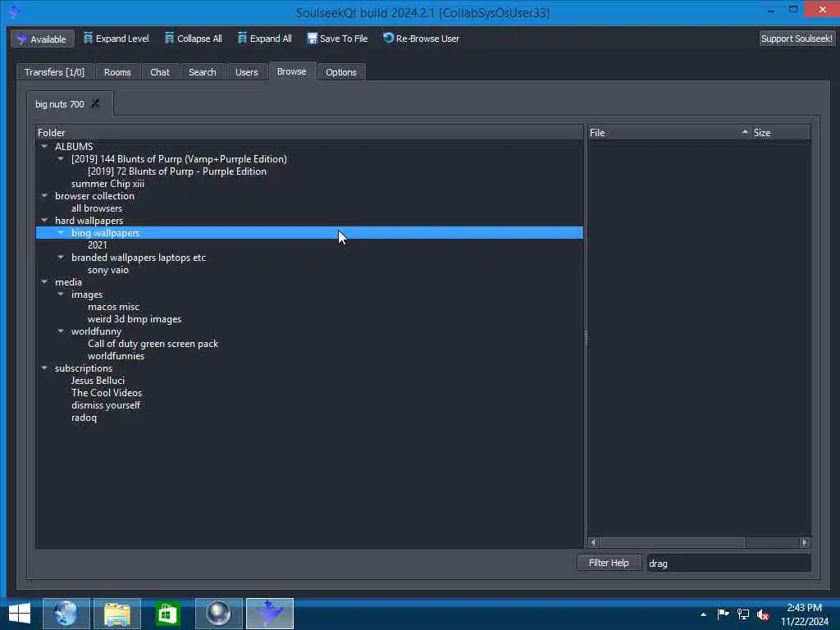This screenshot has height=630, width=840.
Task: Collapse the worldfunny folder arrow
Action: pyautogui.click(x=61, y=331)
